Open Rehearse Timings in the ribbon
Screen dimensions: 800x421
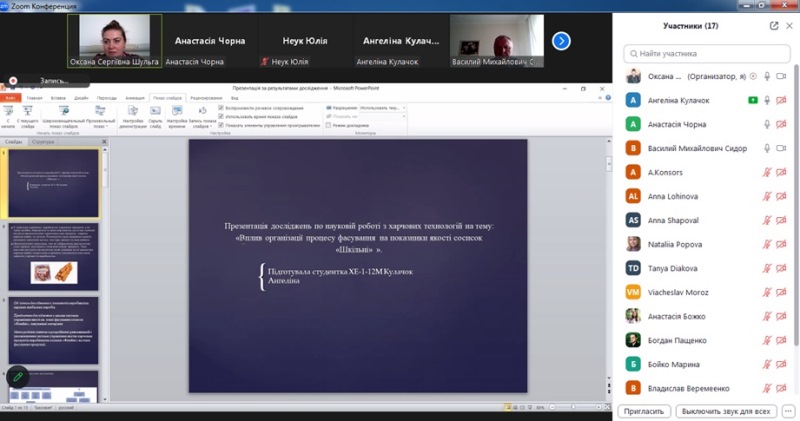176,115
